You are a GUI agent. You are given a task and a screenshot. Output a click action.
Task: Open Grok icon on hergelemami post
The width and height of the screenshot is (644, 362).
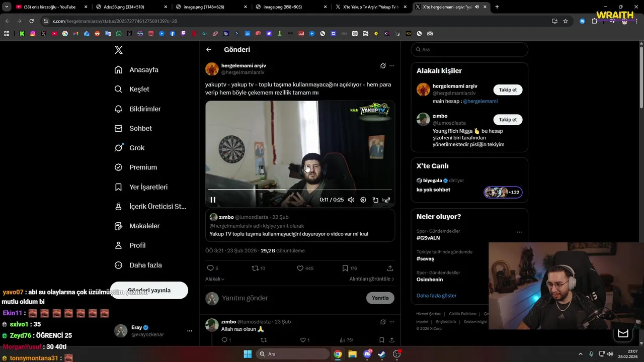[x=383, y=66]
